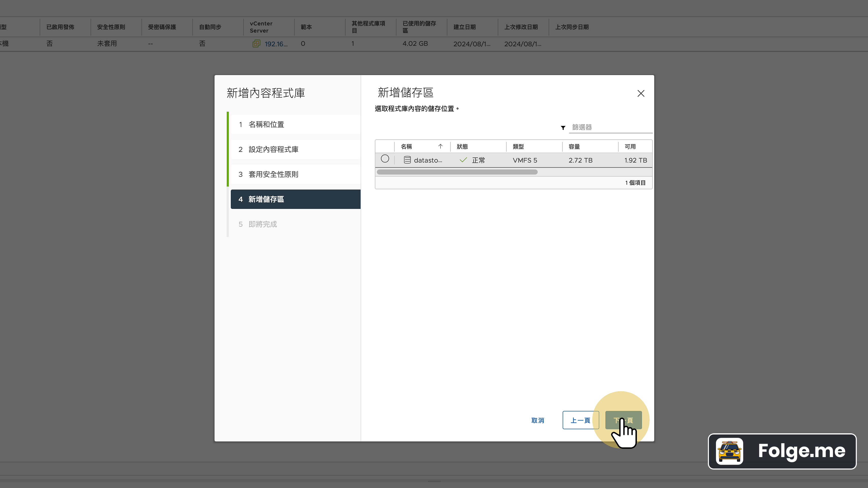Click the datastore icon beside datasto entry
Viewport: 868px width, 488px height.
(407, 160)
